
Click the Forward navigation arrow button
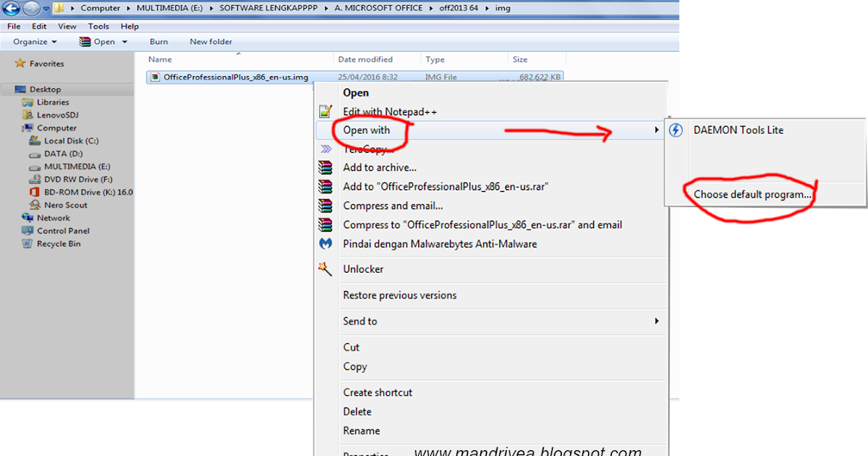(x=31, y=8)
